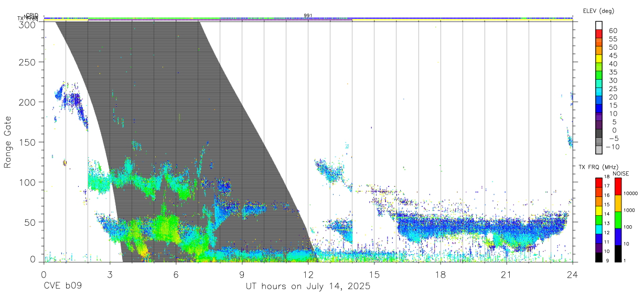Click y-axis tick label 300

28,25
